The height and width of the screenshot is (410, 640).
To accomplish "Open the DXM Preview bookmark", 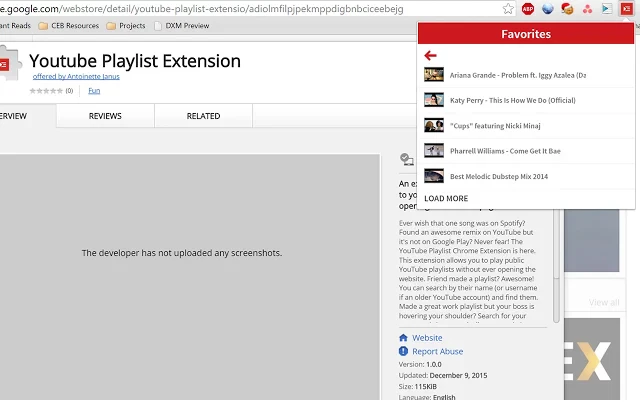I will coord(182,25).
